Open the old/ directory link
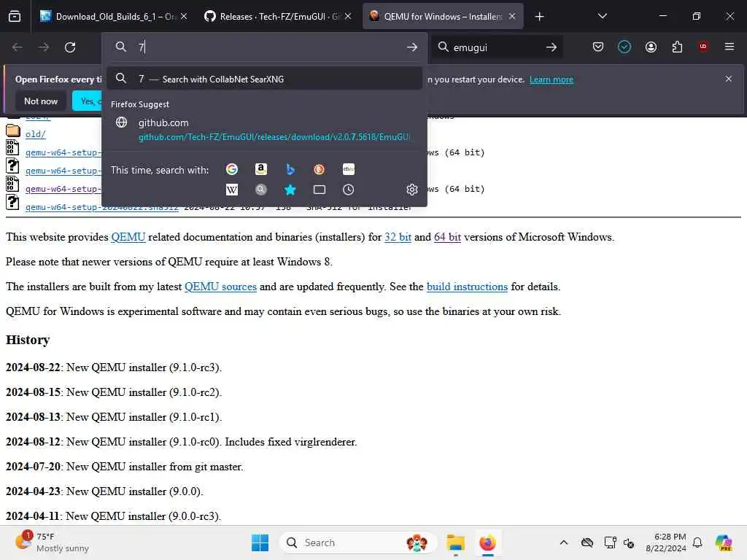The image size is (747, 560). pyautogui.click(x=35, y=134)
